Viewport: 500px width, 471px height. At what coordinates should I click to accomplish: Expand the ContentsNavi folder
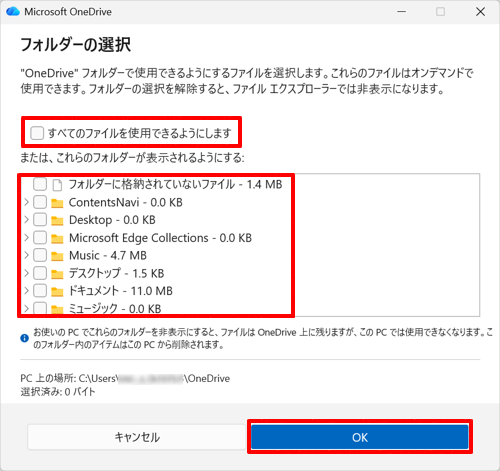point(27,202)
